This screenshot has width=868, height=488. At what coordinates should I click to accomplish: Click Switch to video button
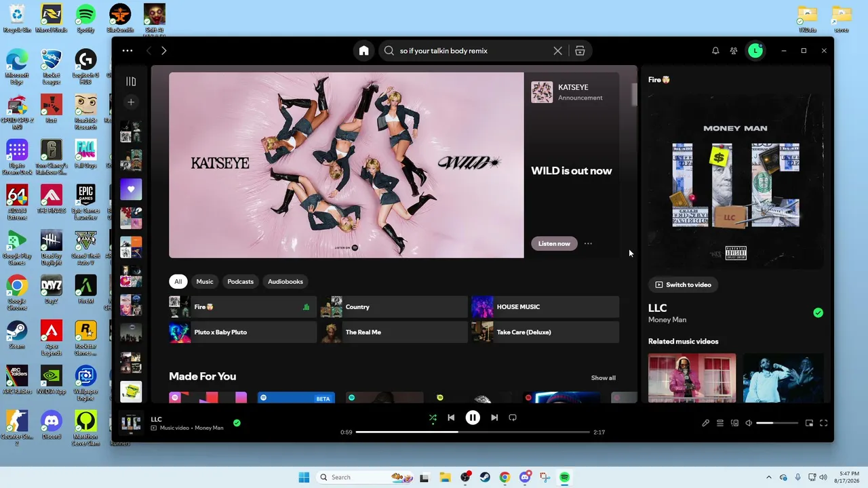click(683, 285)
